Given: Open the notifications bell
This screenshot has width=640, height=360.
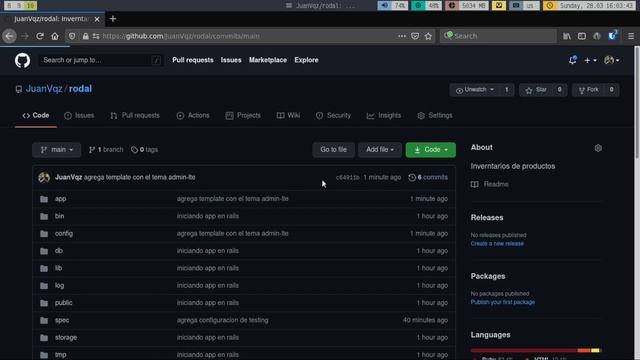Looking at the screenshot, I should tap(573, 60).
